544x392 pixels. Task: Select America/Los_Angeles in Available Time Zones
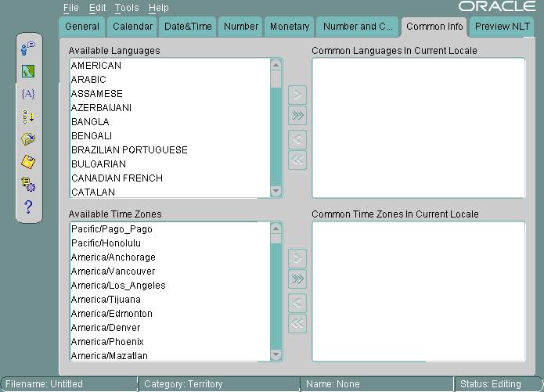point(118,286)
